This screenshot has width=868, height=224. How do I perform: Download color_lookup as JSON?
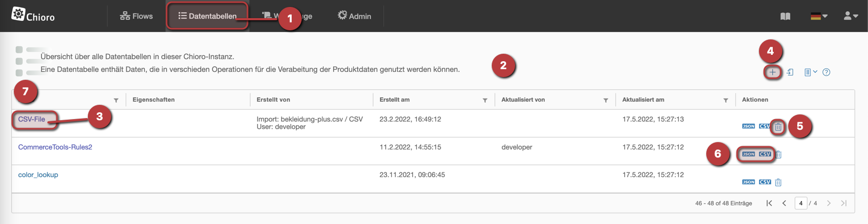tap(748, 182)
